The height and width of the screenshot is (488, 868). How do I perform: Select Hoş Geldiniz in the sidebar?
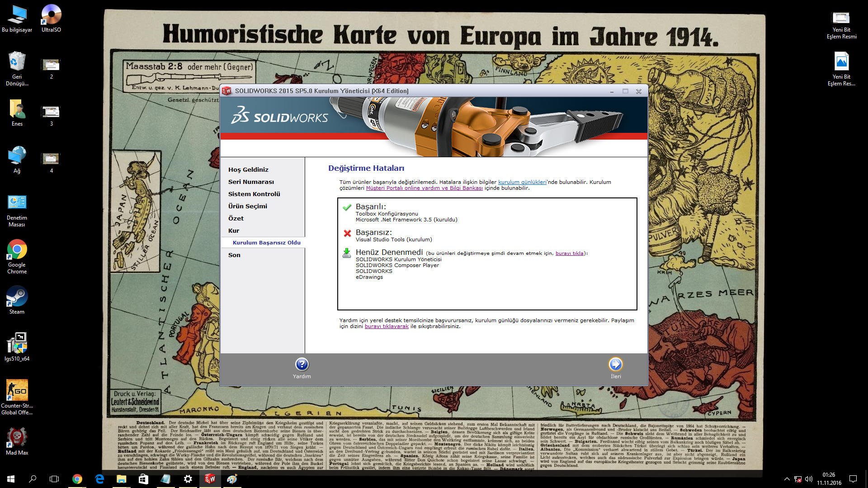coord(248,169)
